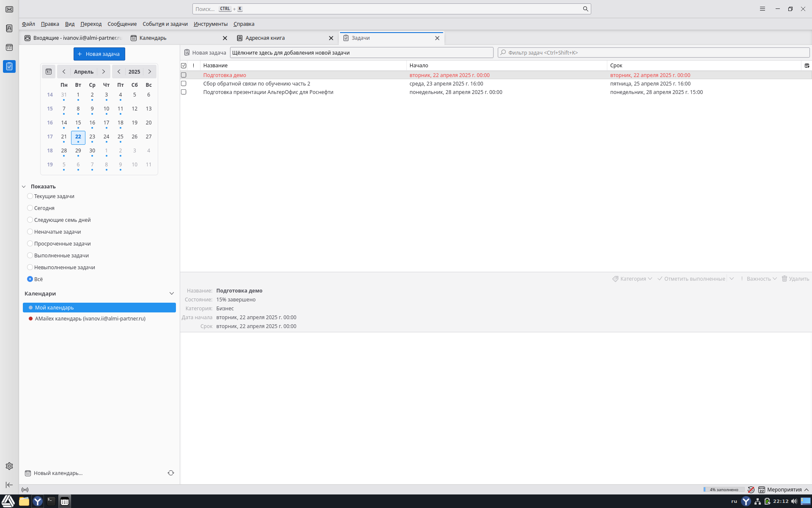Image resolution: width=812 pixels, height=508 pixels.
Task: Collapse the spaces toolbar arrow icon
Action: tap(9, 485)
